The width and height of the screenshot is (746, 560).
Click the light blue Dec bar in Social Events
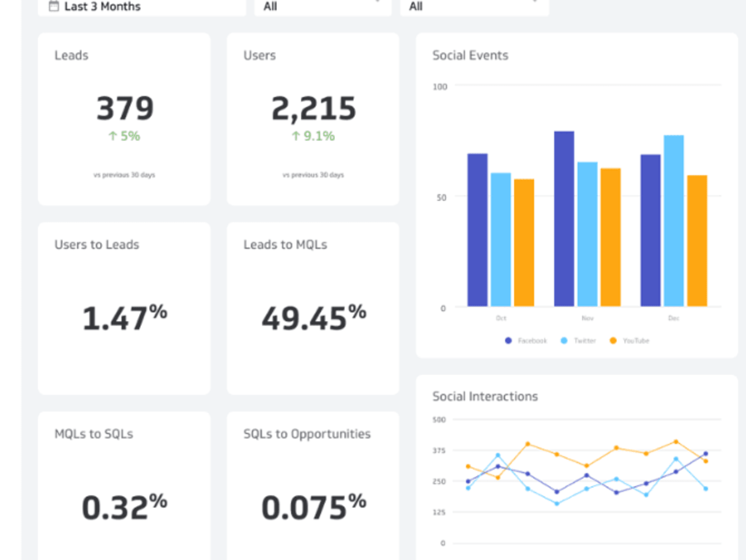point(674,221)
